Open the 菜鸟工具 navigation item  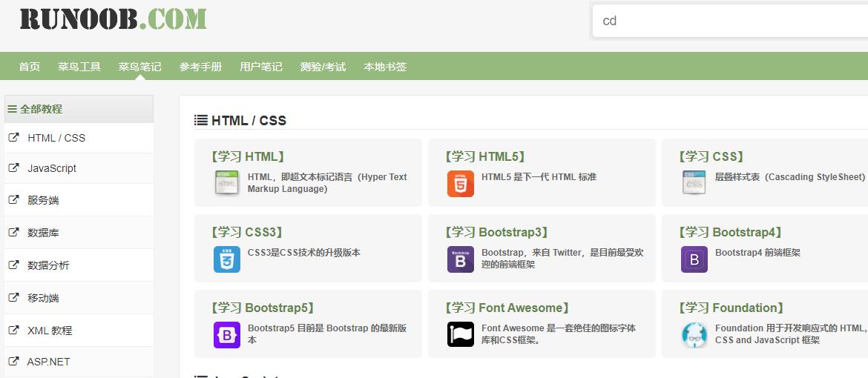pyautogui.click(x=79, y=67)
